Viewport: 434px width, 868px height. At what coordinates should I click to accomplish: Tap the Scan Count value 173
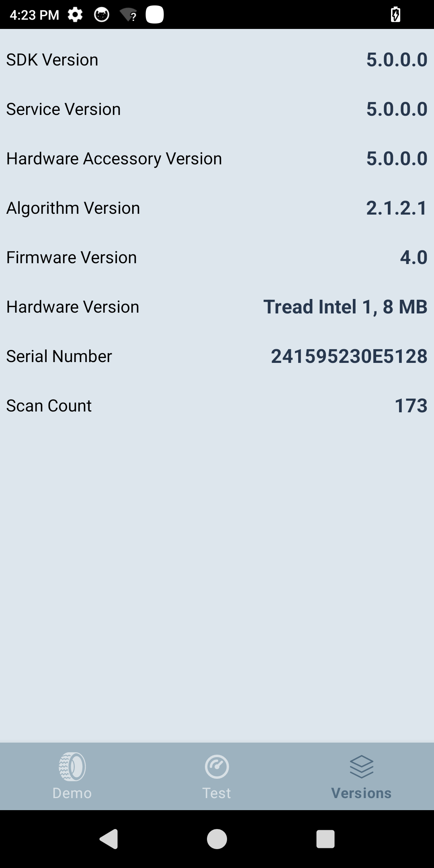click(411, 406)
